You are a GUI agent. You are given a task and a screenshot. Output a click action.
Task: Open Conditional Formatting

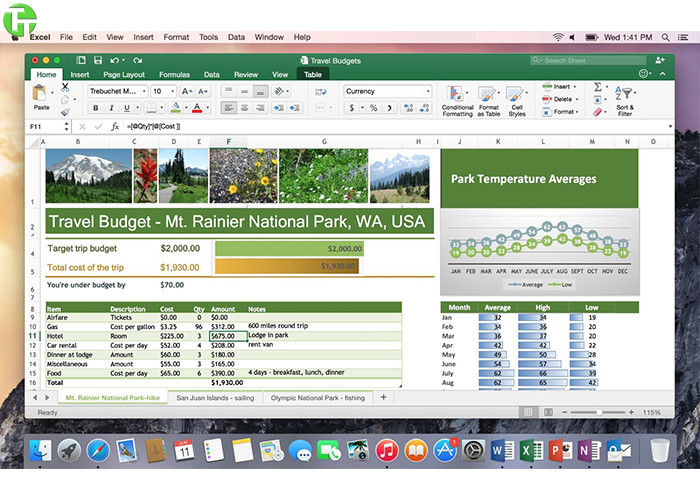(x=458, y=99)
